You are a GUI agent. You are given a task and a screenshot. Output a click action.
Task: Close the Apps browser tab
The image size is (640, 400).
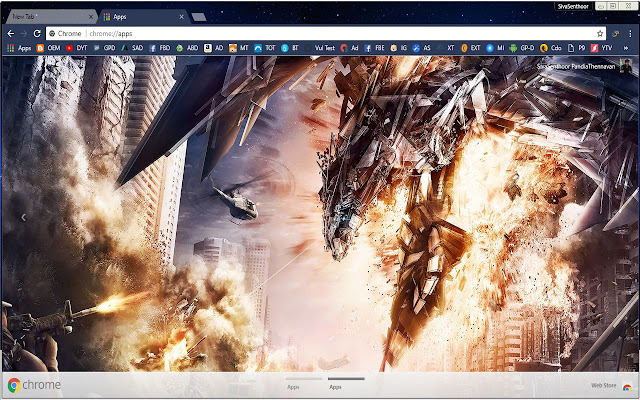point(182,17)
